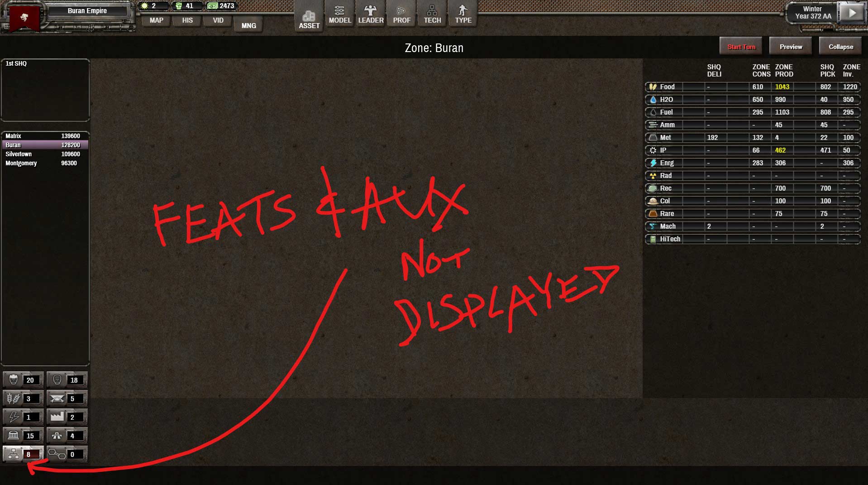This screenshot has height=485, width=868.
Task: Click the Food zone inventory value 1220
Action: 850,86
